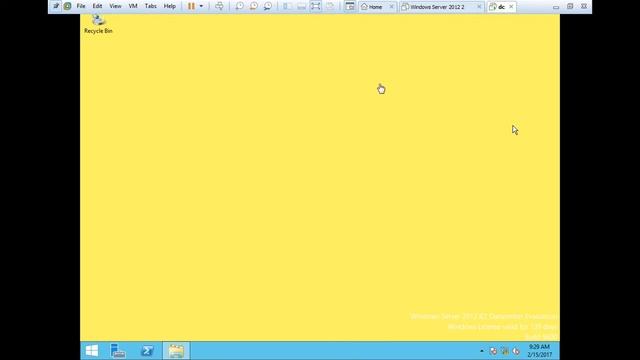This screenshot has width=640, height=360.
Task: Open the View menu
Action: 115,6
